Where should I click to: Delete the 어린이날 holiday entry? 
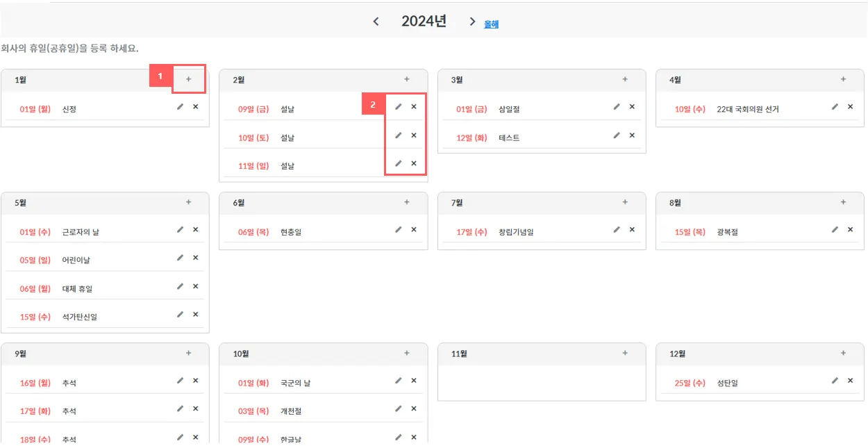click(x=195, y=258)
